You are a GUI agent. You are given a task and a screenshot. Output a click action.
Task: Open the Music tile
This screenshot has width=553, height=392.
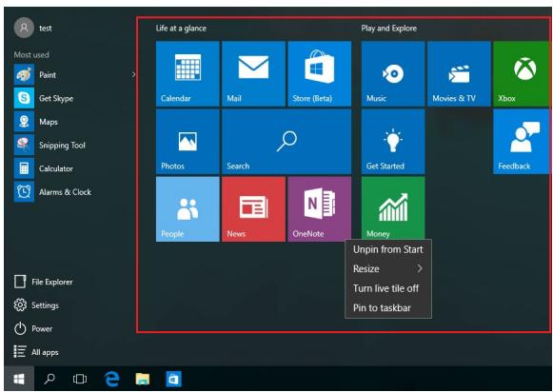(x=393, y=73)
